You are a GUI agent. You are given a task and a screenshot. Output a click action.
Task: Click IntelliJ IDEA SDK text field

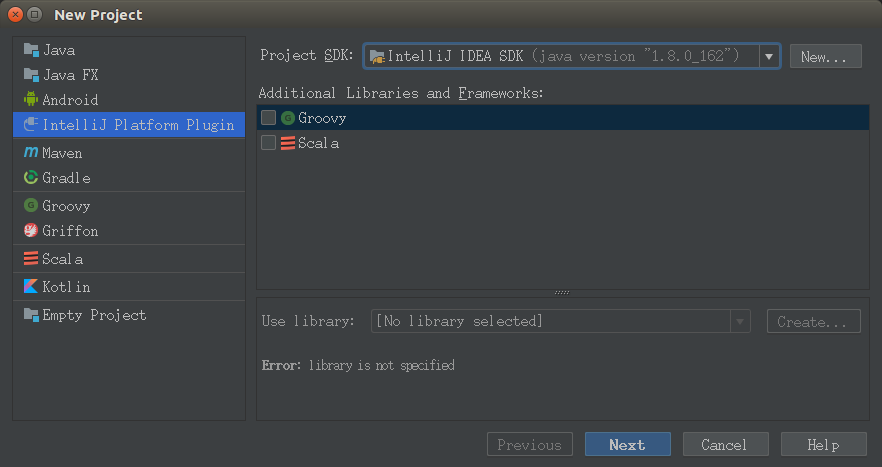click(x=572, y=56)
